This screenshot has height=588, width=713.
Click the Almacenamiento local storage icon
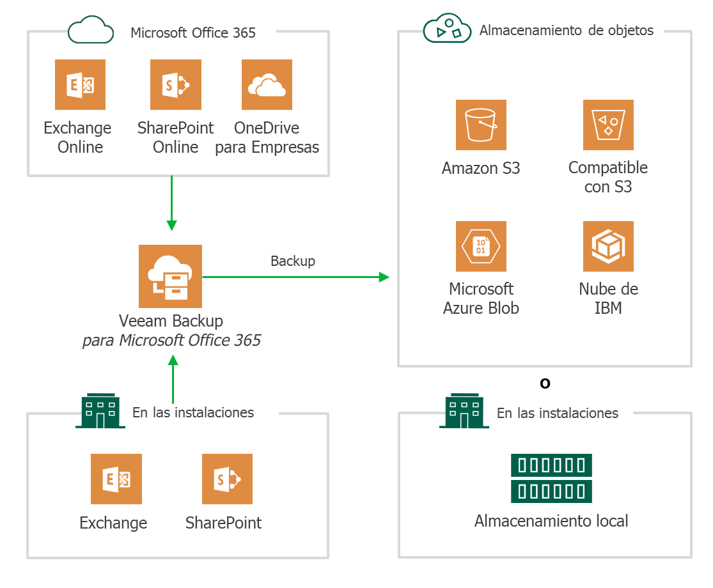[x=551, y=478]
